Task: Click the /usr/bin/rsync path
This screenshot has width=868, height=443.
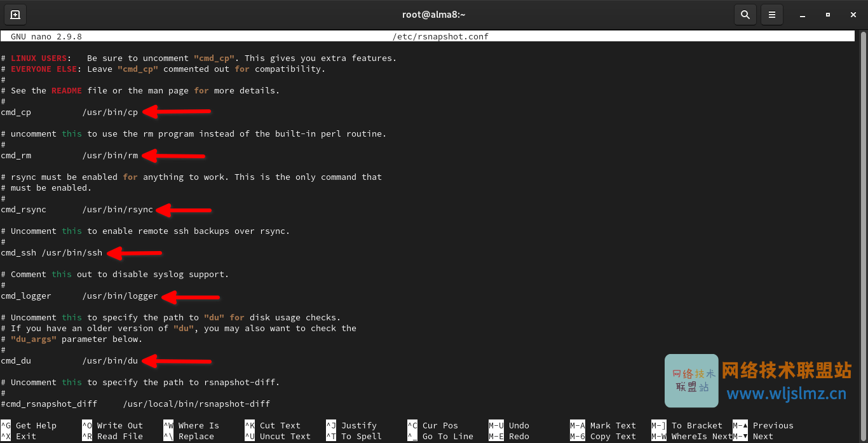Action: point(118,210)
